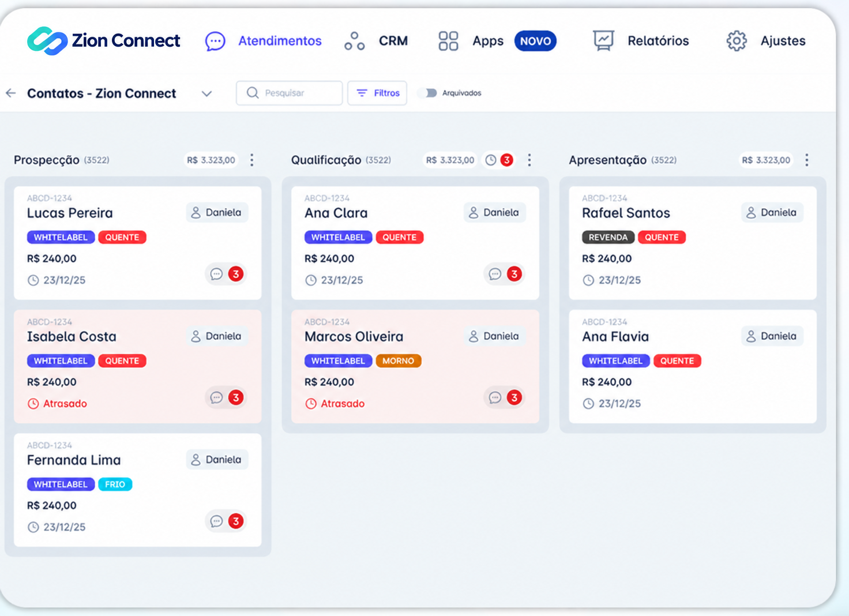Click the NOVO badge beside Apps
This screenshot has width=849, height=616.
click(535, 41)
